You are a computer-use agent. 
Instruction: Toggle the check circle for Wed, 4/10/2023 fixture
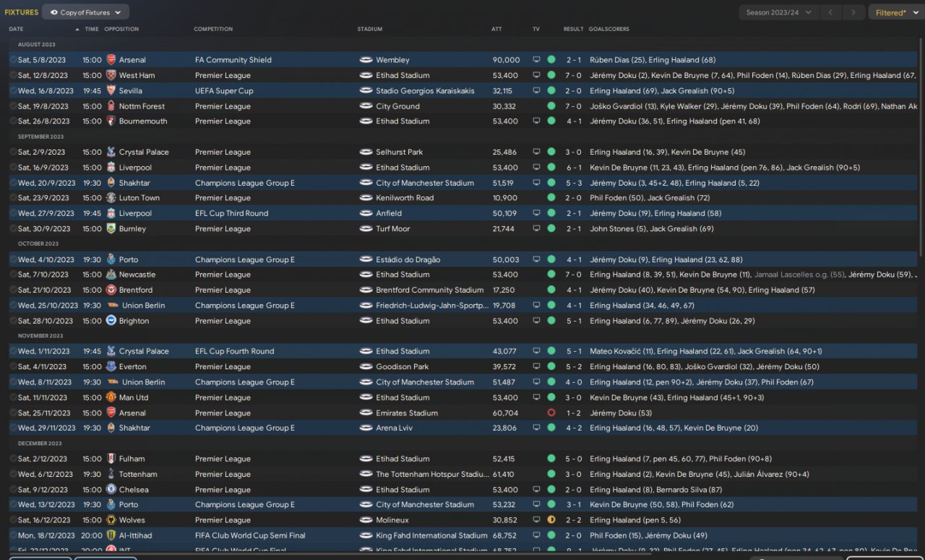tap(13, 260)
